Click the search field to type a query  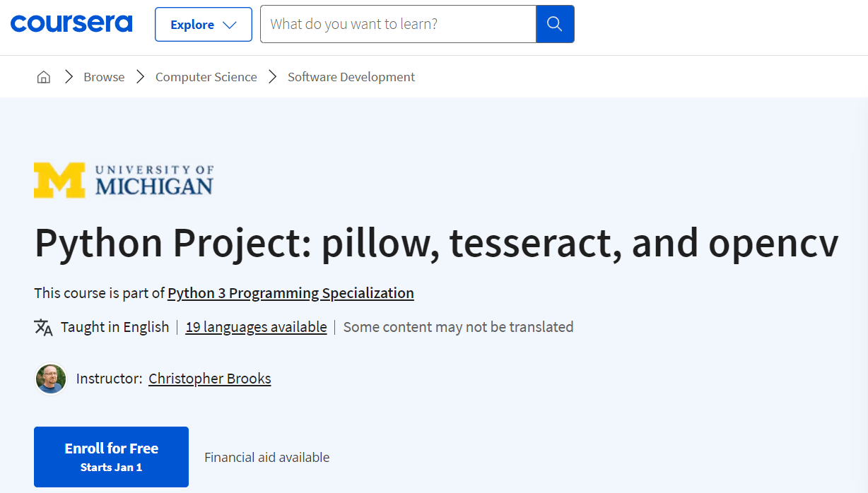click(397, 24)
